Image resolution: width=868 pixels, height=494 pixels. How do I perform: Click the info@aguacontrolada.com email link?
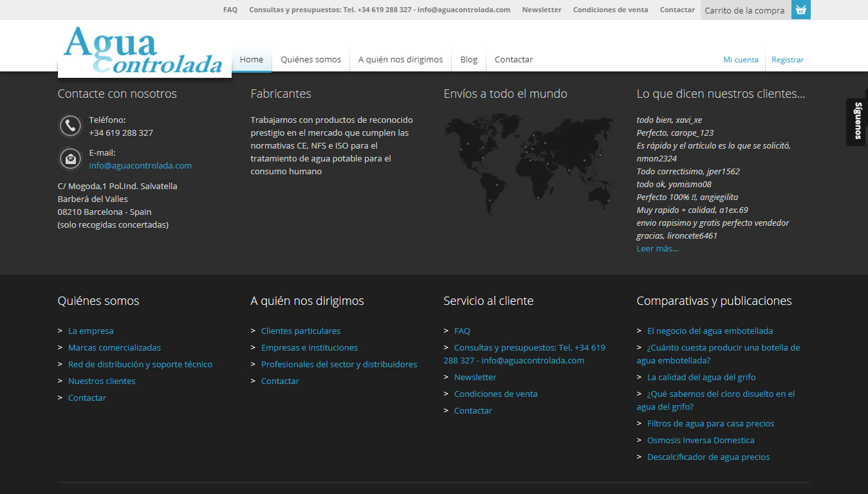click(x=140, y=165)
